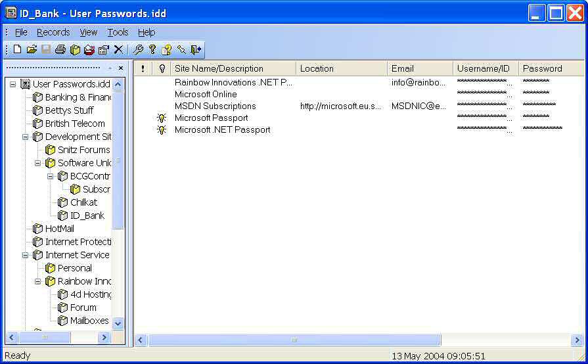Click the yellow box category icon in toolbar
588x364 pixels.
(75, 49)
